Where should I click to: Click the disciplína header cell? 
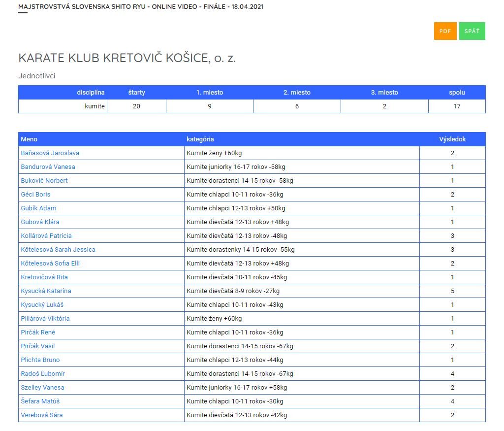[63, 92]
